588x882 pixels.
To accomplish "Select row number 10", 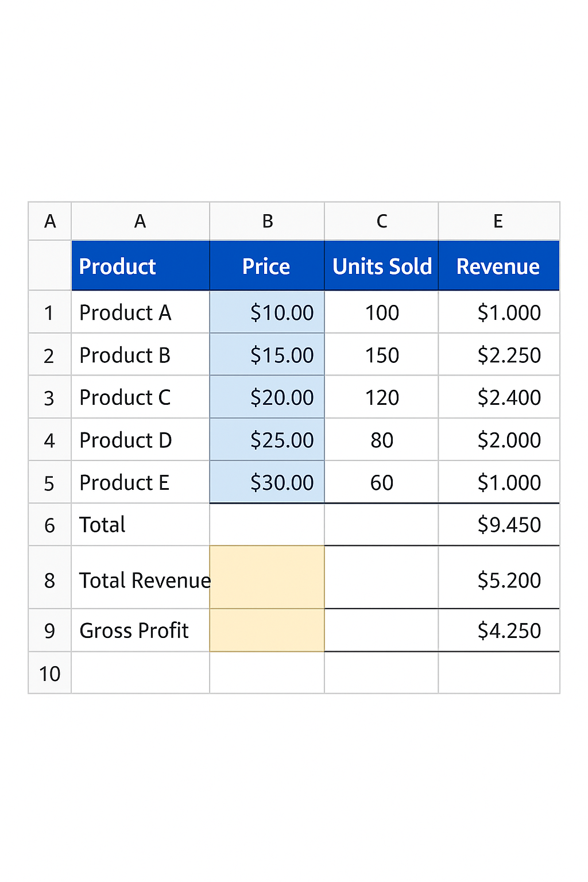I will click(x=49, y=673).
